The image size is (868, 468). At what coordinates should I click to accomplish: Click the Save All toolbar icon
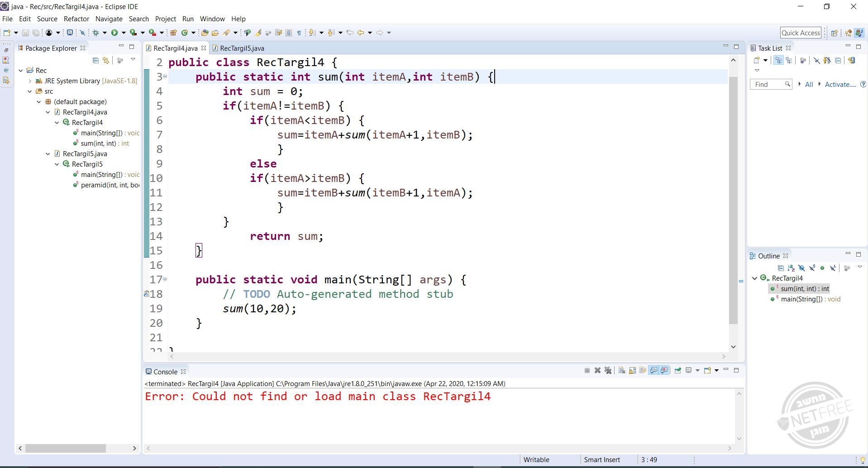pyautogui.click(x=36, y=33)
